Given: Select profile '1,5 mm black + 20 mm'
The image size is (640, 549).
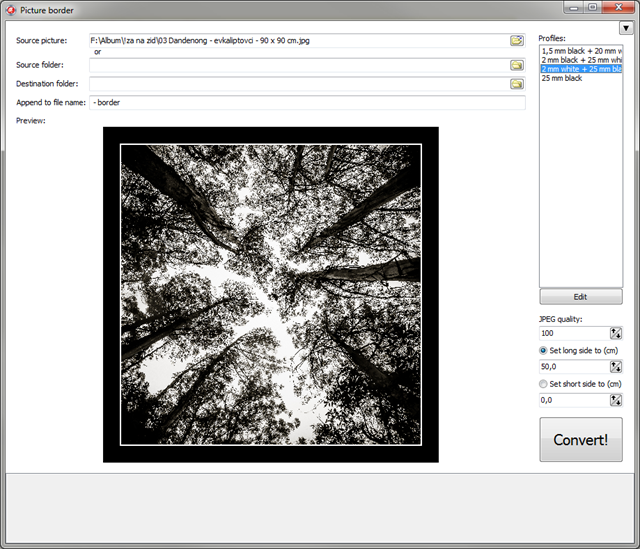Looking at the screenshot, I should 581,51.
